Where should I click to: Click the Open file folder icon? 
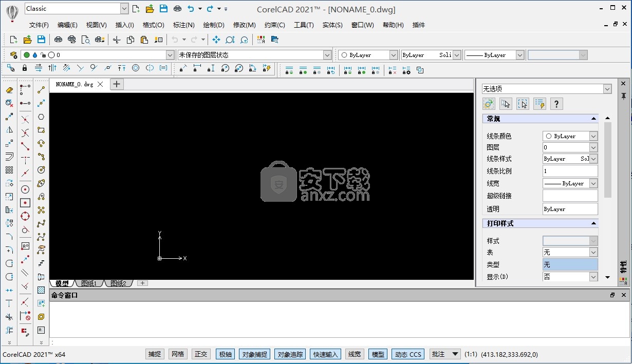28,40
